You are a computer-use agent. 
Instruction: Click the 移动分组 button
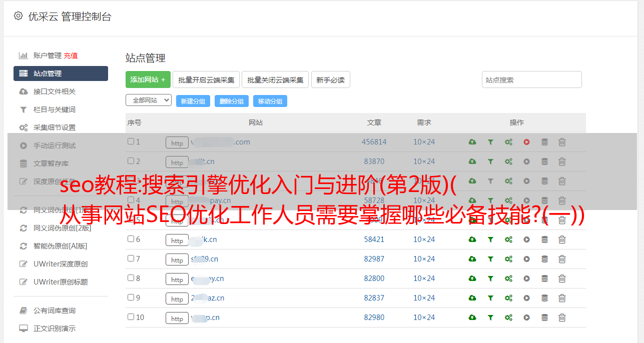270,101
